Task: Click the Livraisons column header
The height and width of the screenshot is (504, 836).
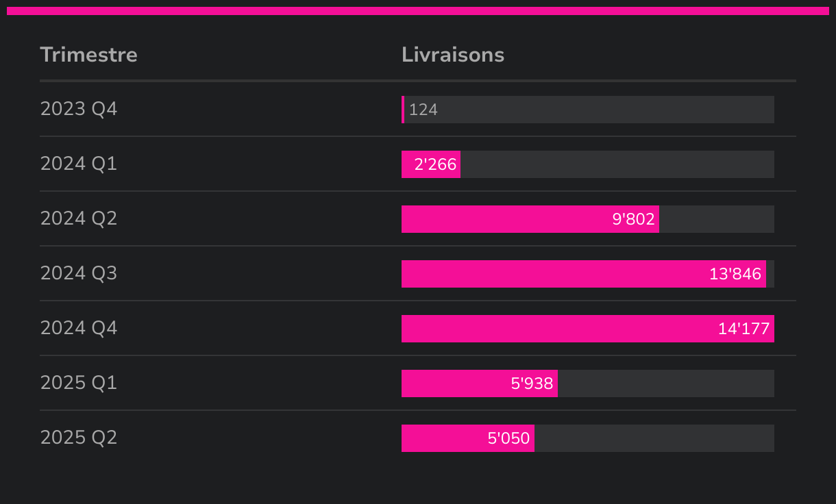Action: (x=452, y=55)
